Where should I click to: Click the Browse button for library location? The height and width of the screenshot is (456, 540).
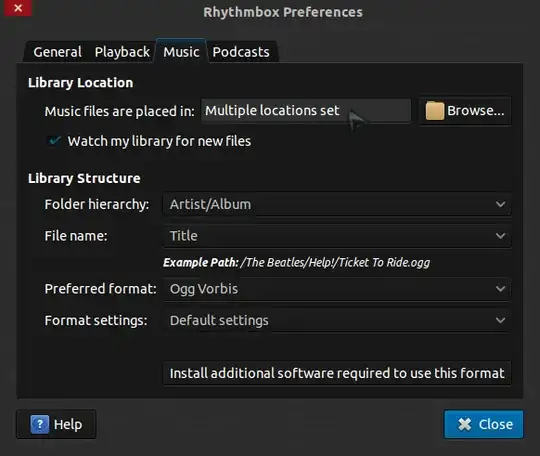coord(465,111)
